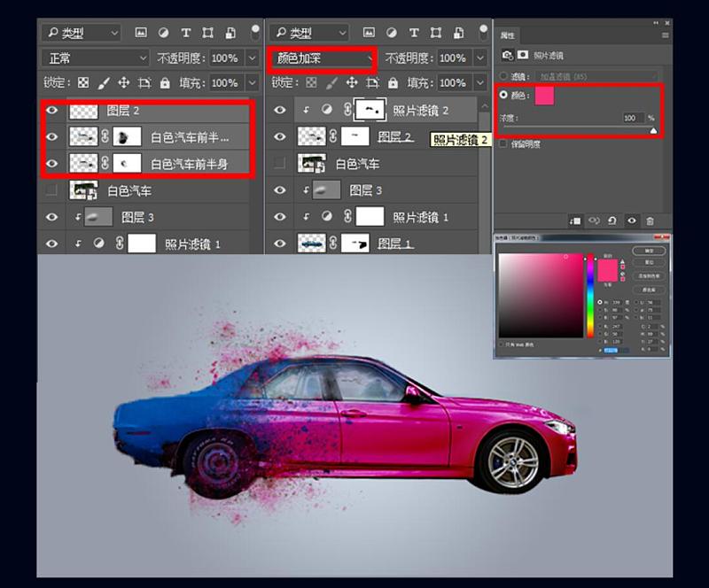
Task: Click the clip-to-layer icon in Properties panel
Action: [x=575, y=220]
